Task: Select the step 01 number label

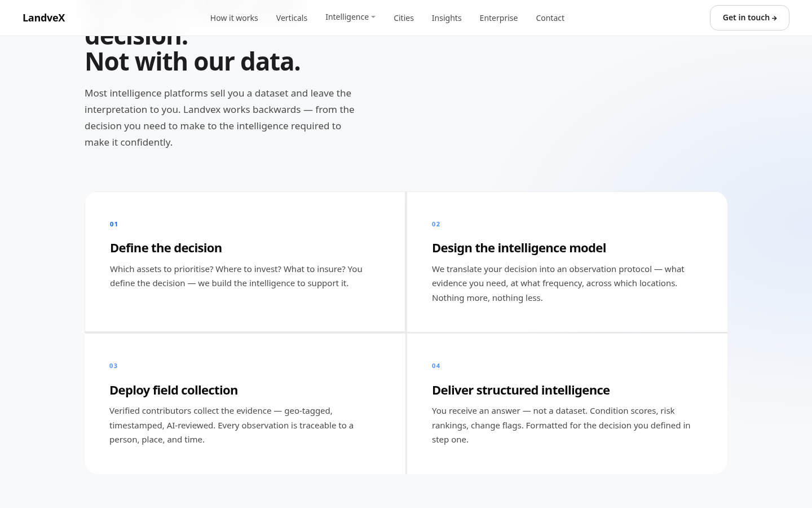Action: [x=114, y=224]
